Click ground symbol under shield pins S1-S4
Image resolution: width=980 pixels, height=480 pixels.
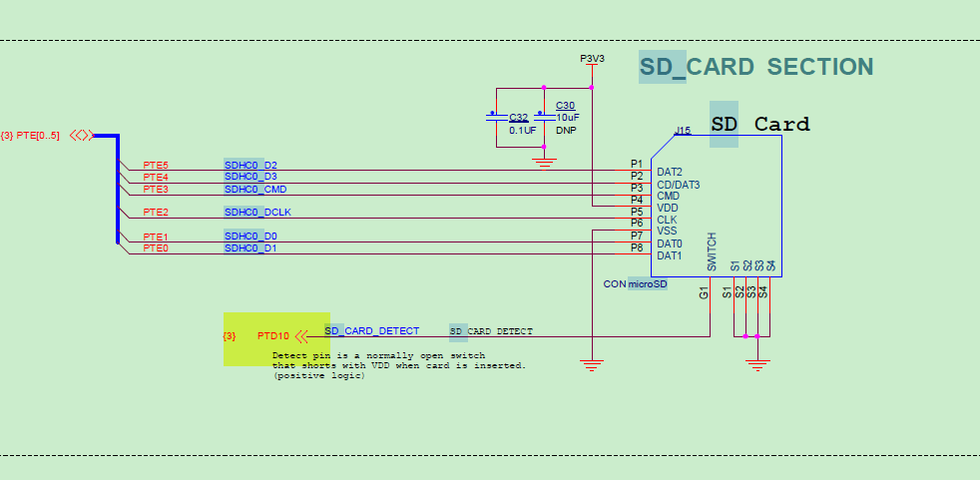(x=757, y=365)
